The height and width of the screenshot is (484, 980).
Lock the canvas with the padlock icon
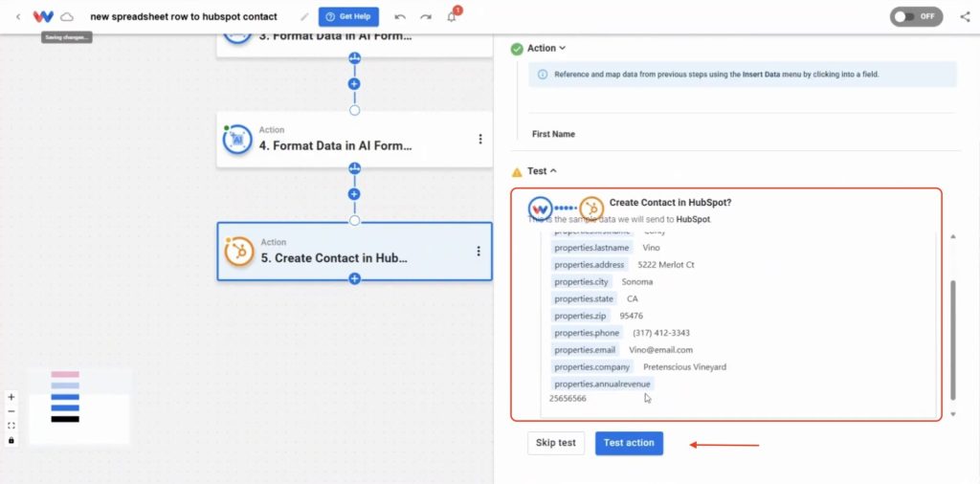11,440
